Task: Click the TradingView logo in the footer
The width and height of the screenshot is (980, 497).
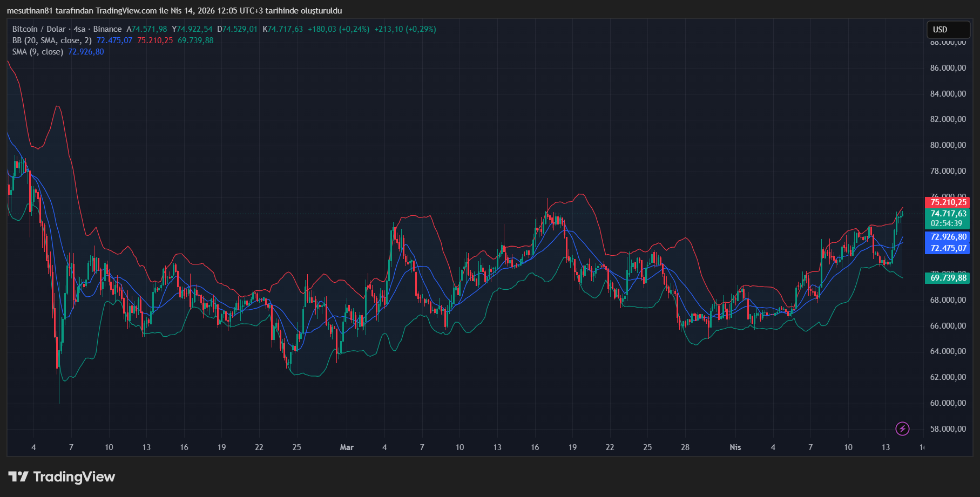Action: point(62,476)
